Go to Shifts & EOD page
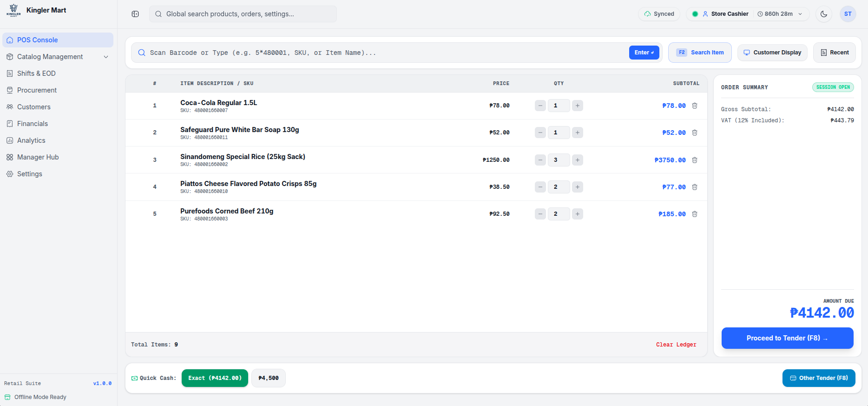The image size is (868, 406). coord(58,73)
